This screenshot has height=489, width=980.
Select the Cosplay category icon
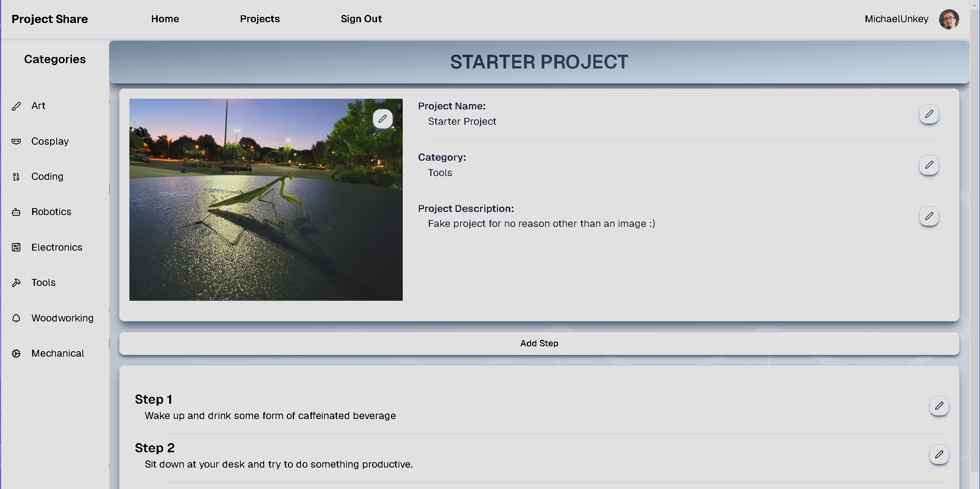(x=16, y=140)
